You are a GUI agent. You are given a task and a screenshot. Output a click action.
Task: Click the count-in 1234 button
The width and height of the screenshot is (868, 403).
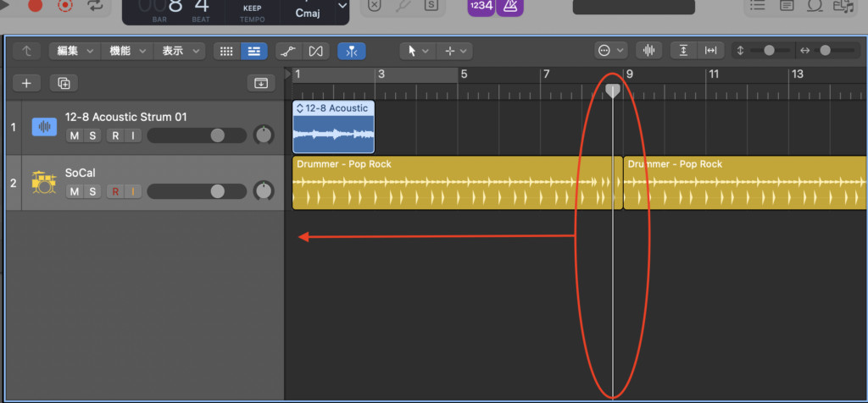[x=481, y=7]
